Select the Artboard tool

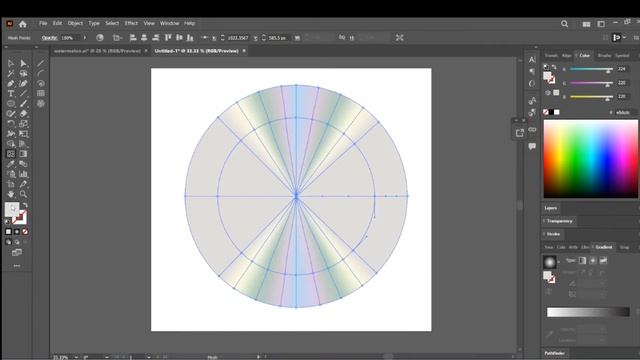11,184
